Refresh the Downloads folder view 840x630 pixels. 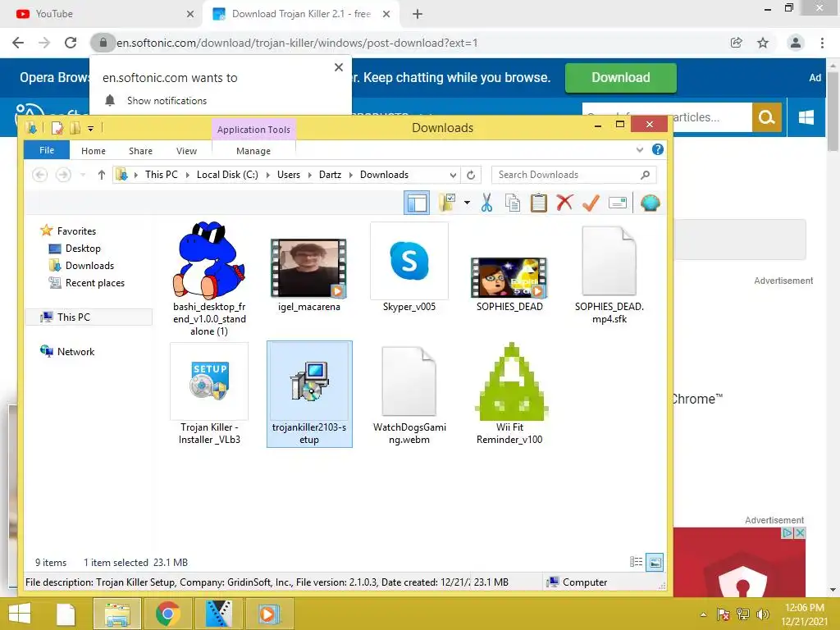pos(471,176)
